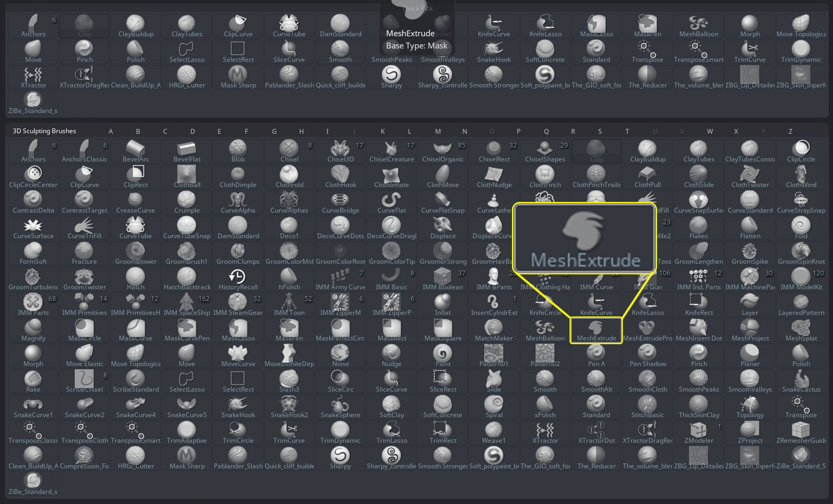Select the Chisel3D brush
Screen dimensions: 833x504
[340, 152]
